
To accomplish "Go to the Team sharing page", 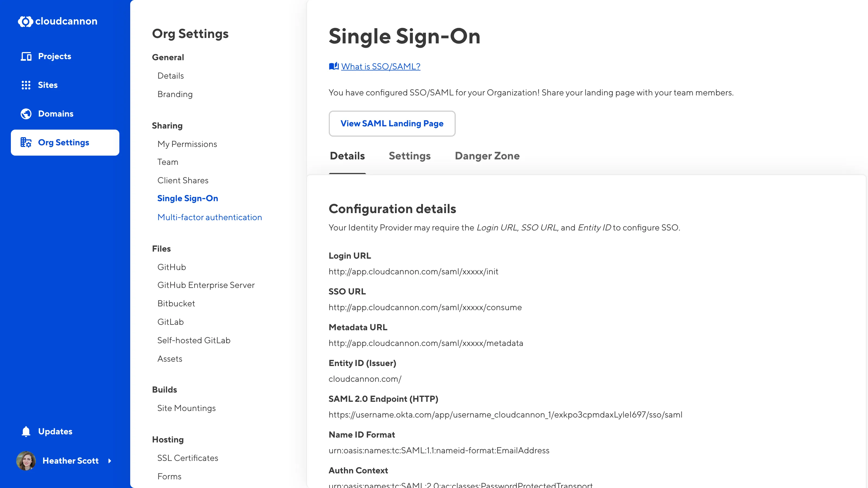I will click(x=167, y=162).
